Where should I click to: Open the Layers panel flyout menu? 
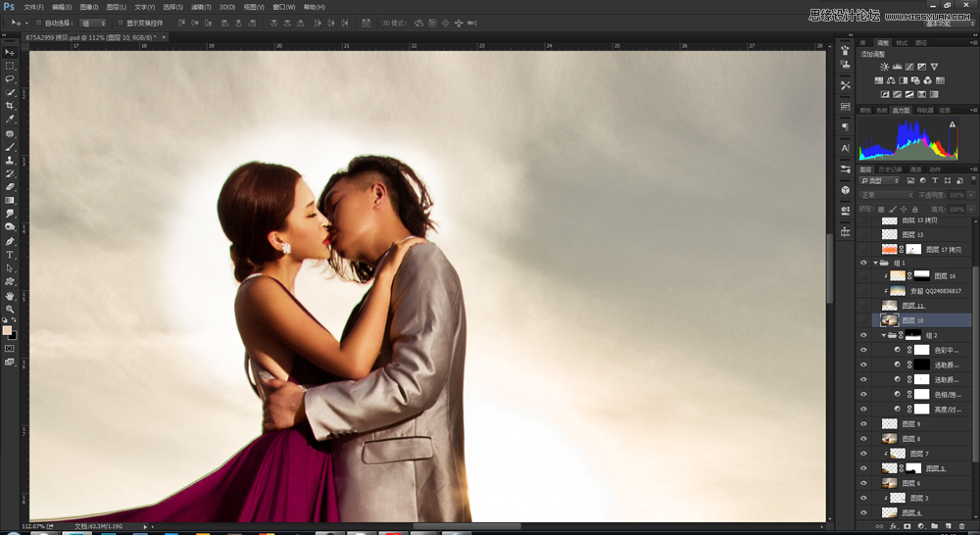[x=972, y=170]
